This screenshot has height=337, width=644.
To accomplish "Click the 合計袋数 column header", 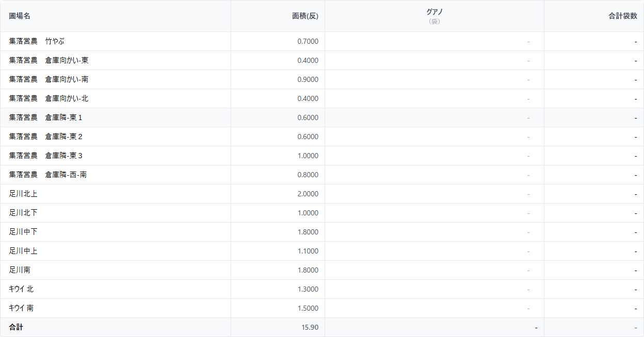I will pyautogui.click(x=623, y=16).
